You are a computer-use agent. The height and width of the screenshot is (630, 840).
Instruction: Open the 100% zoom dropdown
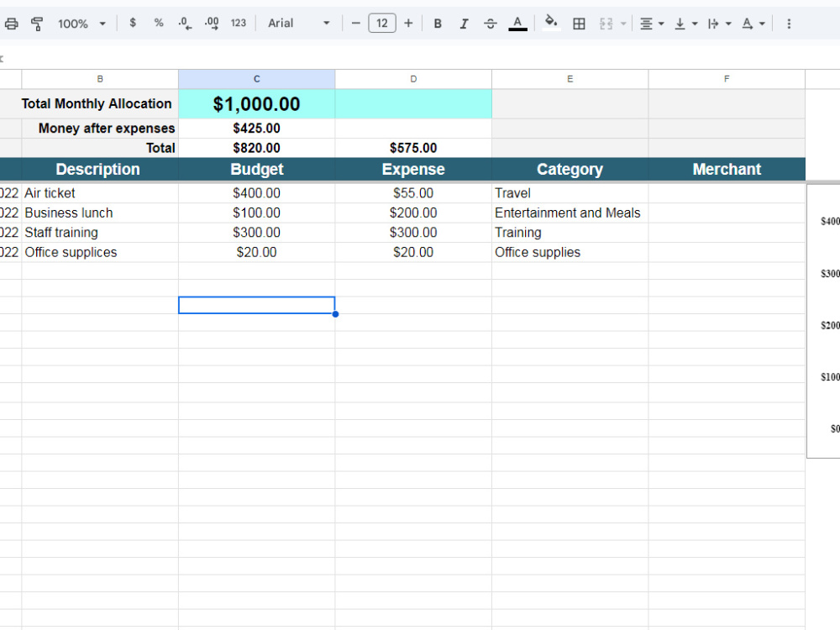[x=81, y=24]
